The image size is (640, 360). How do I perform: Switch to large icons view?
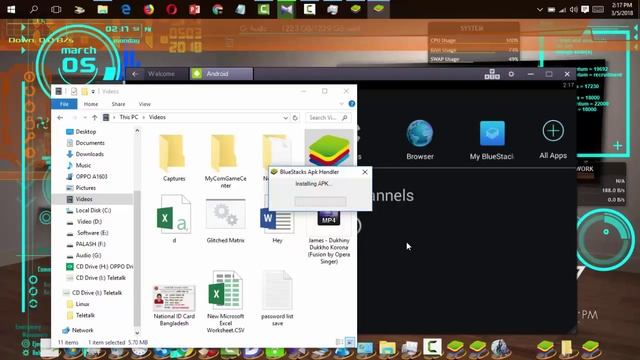350,342
